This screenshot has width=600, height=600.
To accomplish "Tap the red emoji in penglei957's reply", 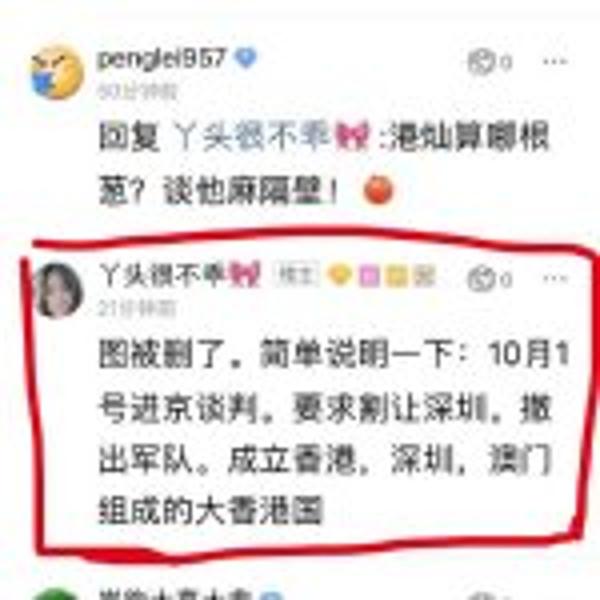I will [x=378, y=190].
